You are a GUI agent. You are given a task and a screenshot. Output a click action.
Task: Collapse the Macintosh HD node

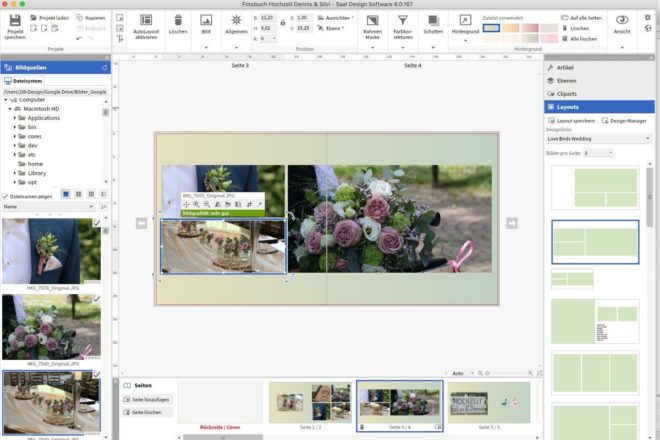10,109
